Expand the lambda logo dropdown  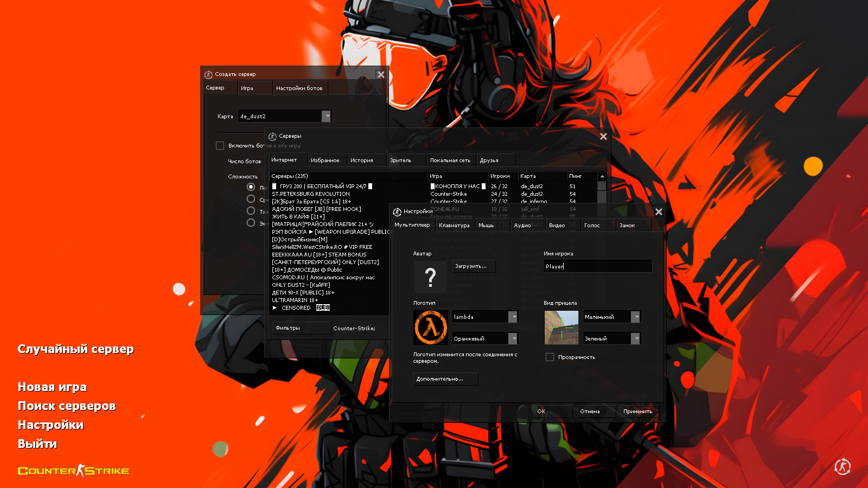pos(513,317)
